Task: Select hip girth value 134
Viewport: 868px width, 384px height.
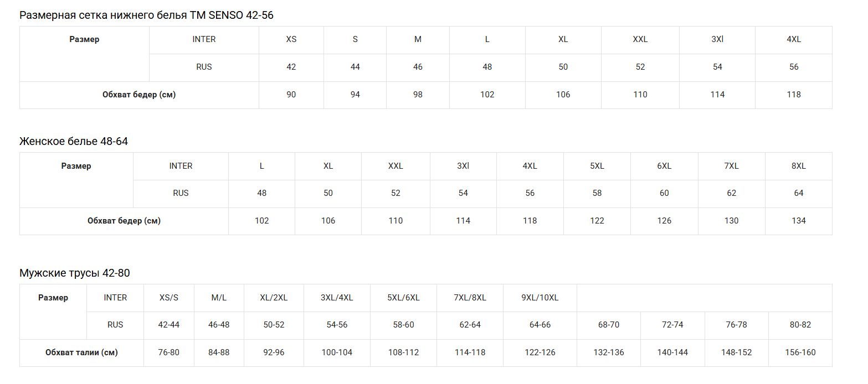Action: coord(798,221)
